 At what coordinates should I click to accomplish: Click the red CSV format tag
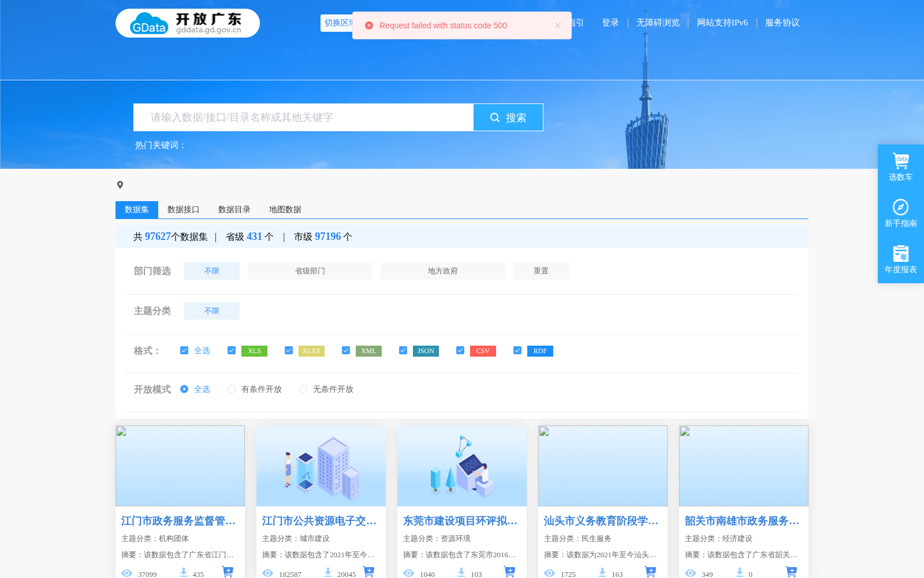483,351
